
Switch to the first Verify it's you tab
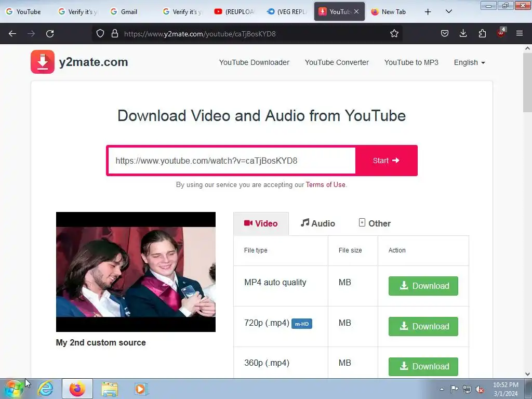(78, 11)
